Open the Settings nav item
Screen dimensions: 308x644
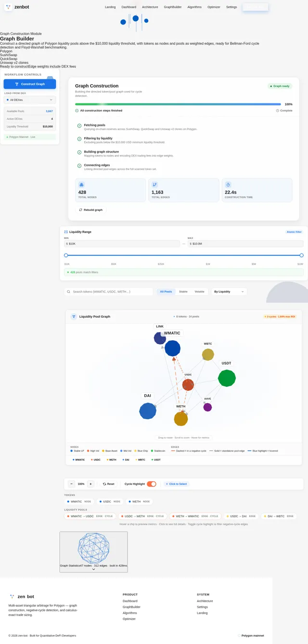231,7
